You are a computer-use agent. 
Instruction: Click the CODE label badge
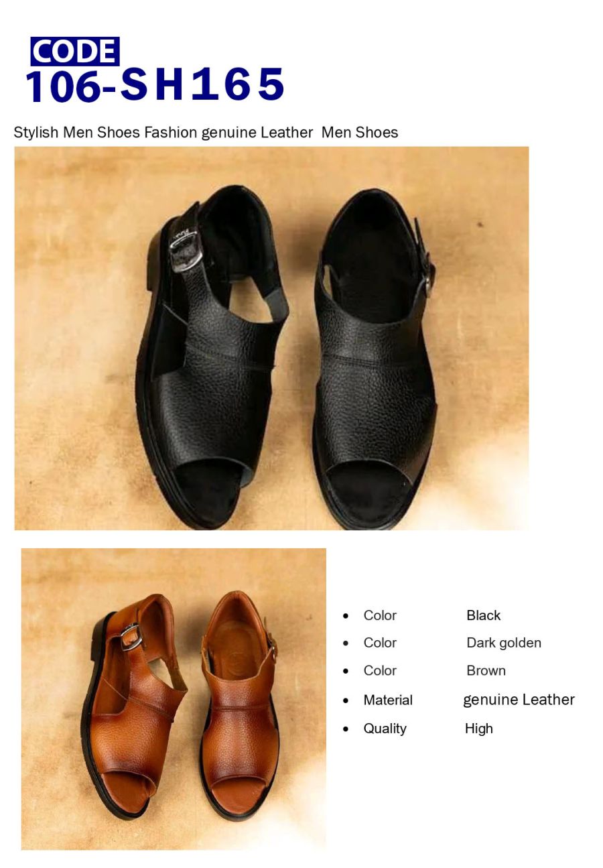point(74,52)
